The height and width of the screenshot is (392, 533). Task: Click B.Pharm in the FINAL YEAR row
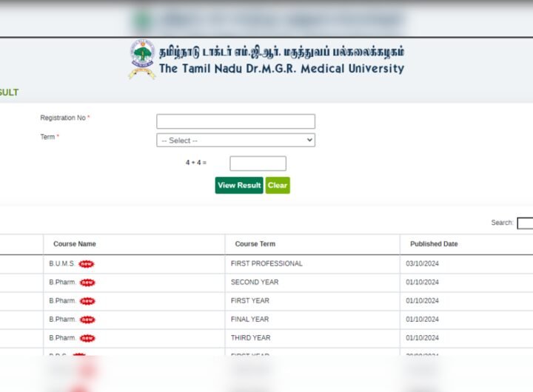tap(62, 320)
